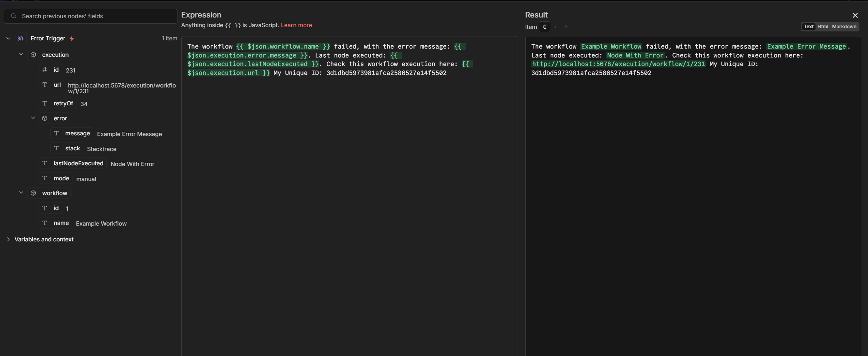Collapse the Error Trigger node tree

[8, 38]
